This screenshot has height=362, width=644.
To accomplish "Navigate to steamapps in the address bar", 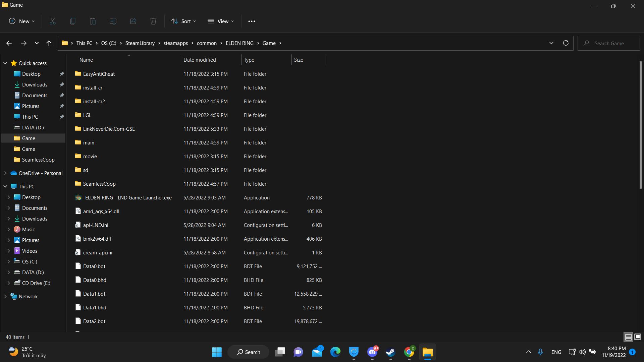I will [x=175, y=43].
